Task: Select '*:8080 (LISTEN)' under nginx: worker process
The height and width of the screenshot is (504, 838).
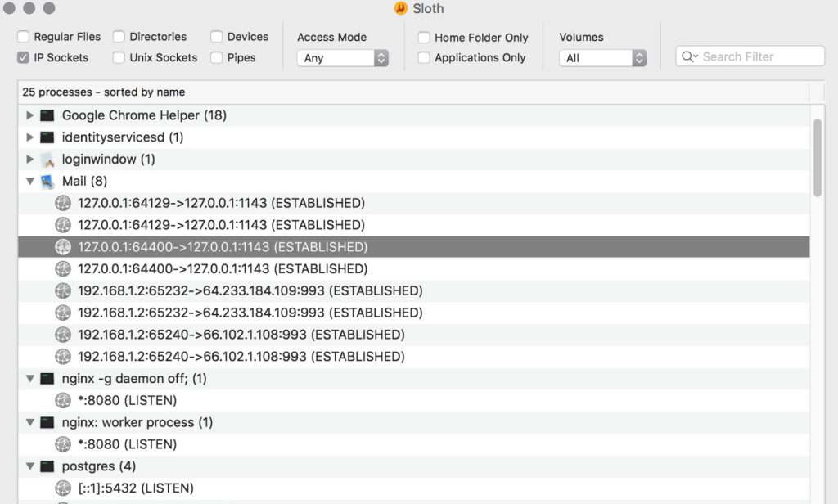Action: click(127, 444)
